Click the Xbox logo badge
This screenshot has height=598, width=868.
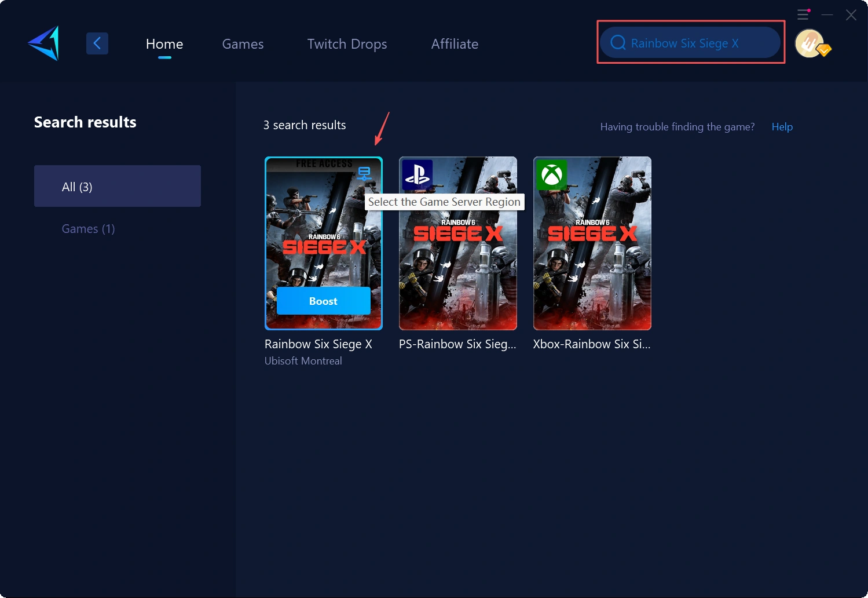(x=551, y=175)
